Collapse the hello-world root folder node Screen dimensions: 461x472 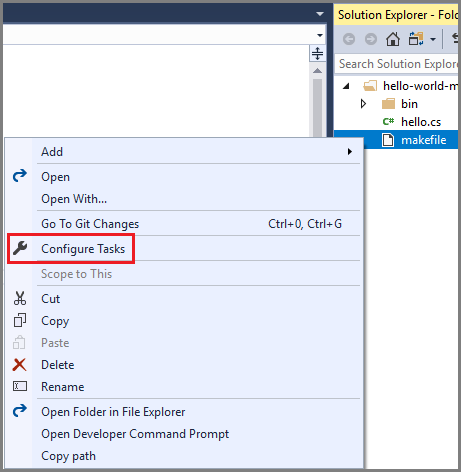[346, 86]
